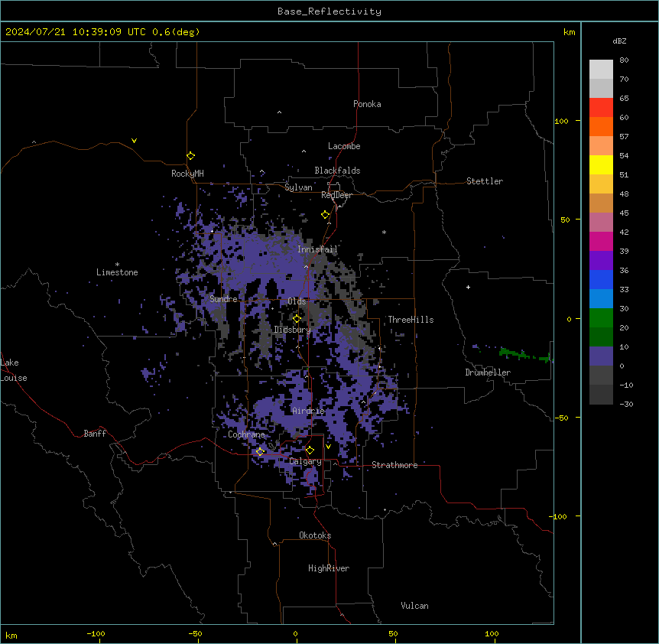Click the Okotoks town label
The width and height of the screenshot is (659, 644).
(x=315, y=535)
